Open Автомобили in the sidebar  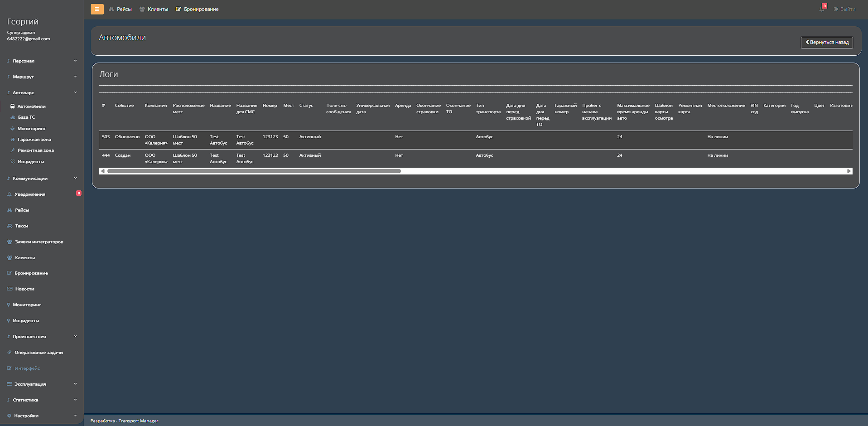click(x=31, y=106)
